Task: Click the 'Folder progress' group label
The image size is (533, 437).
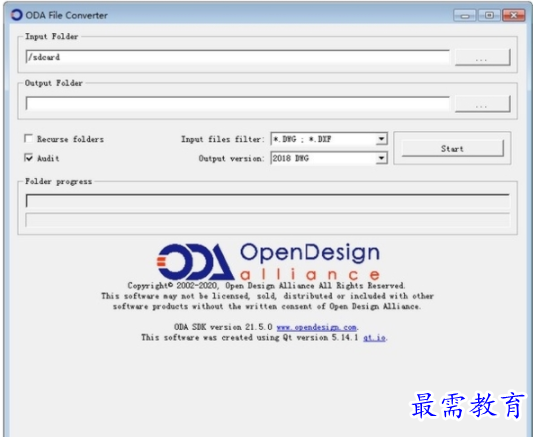Action: 58,181
